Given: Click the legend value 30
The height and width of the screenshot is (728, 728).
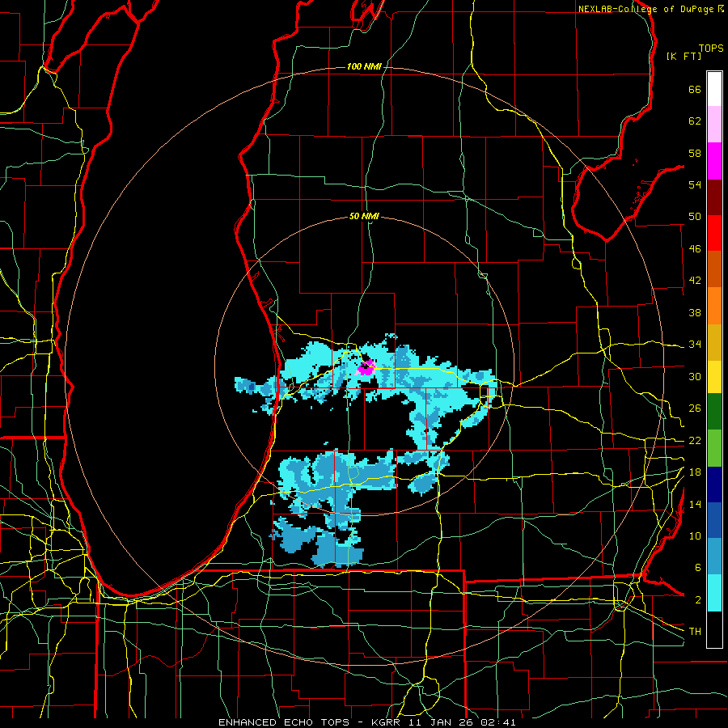Looking at the screenshot, I should click(695, 376).
